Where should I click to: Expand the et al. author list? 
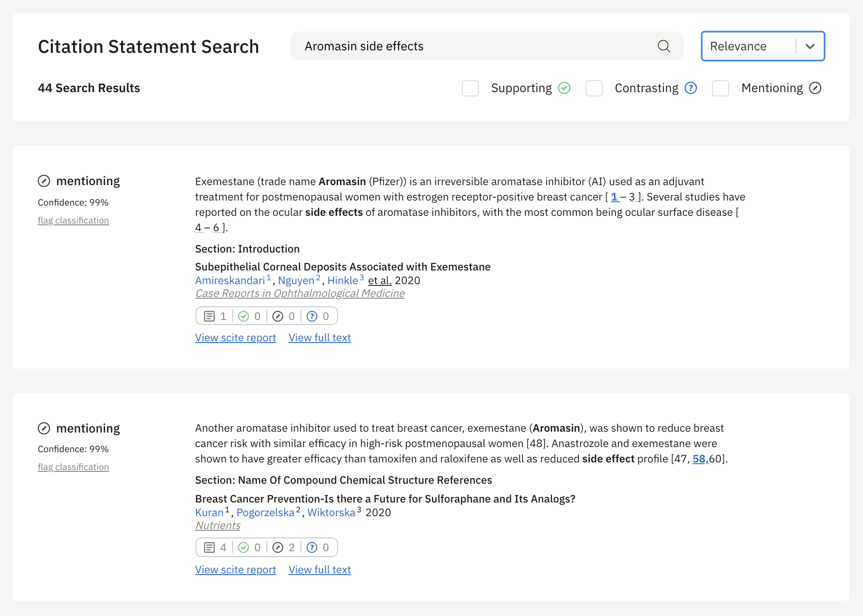(380, 280)
